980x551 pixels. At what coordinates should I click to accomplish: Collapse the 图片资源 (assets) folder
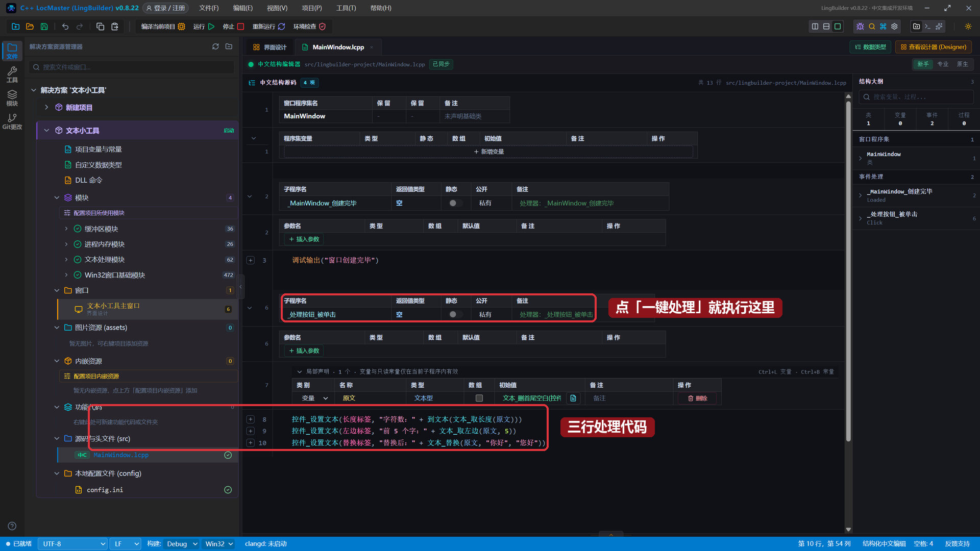click(x=57, y=328)
